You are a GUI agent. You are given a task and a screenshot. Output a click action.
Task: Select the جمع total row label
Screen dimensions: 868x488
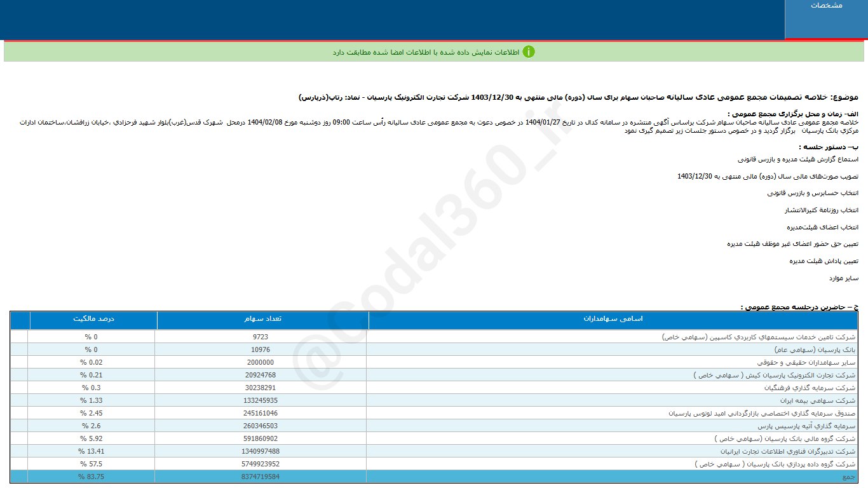click(x=848, y=477)
